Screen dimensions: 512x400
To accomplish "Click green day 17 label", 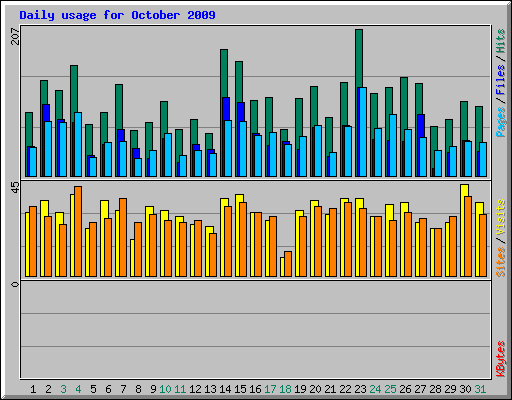I will 270,389.
